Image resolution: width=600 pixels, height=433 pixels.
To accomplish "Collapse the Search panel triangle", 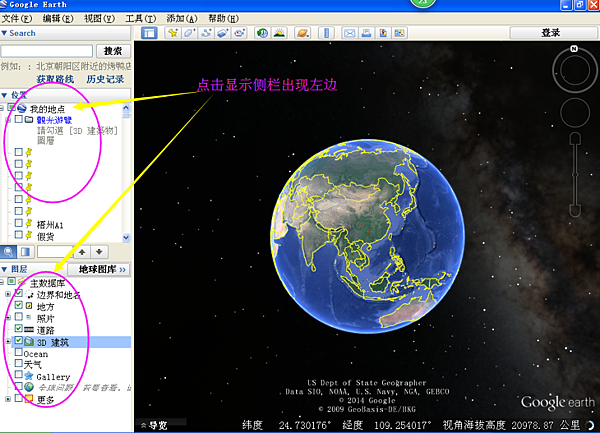I will (x=4, y=33).
